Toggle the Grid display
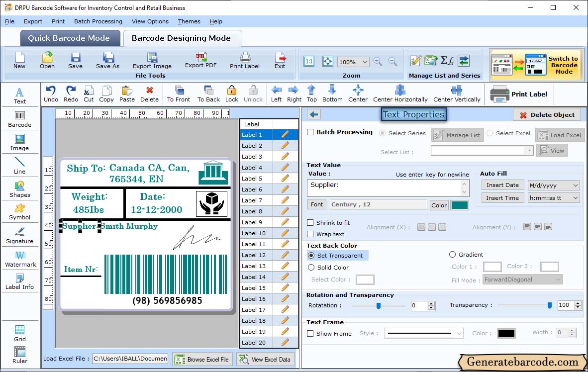This screenshot has width=588, height=372. [19, 333]
